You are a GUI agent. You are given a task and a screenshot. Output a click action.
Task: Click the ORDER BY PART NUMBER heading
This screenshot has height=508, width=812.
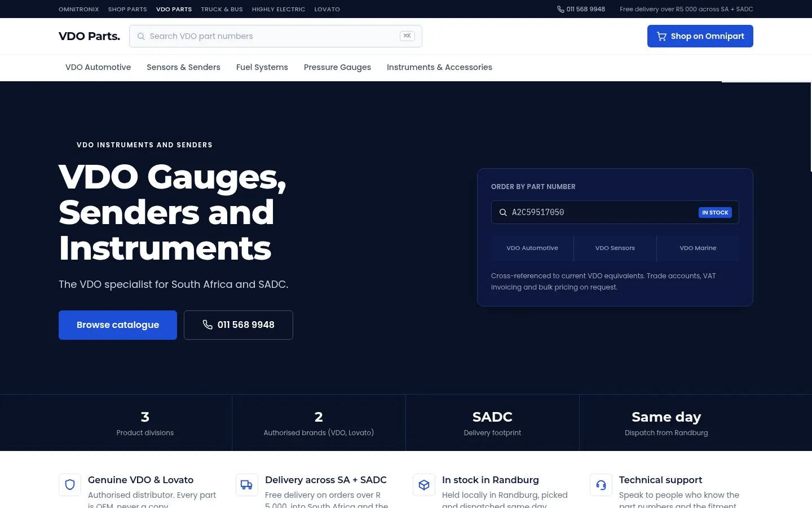(533, 187)
